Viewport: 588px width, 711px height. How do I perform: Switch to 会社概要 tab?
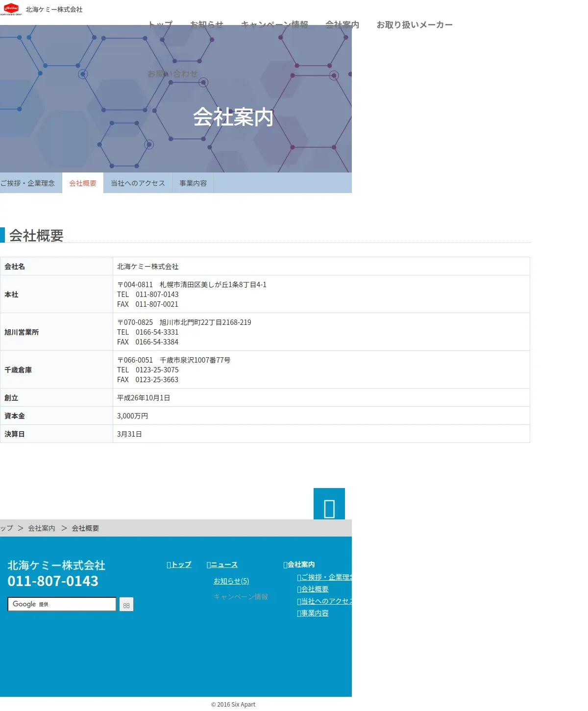click(x=83, y=183)
